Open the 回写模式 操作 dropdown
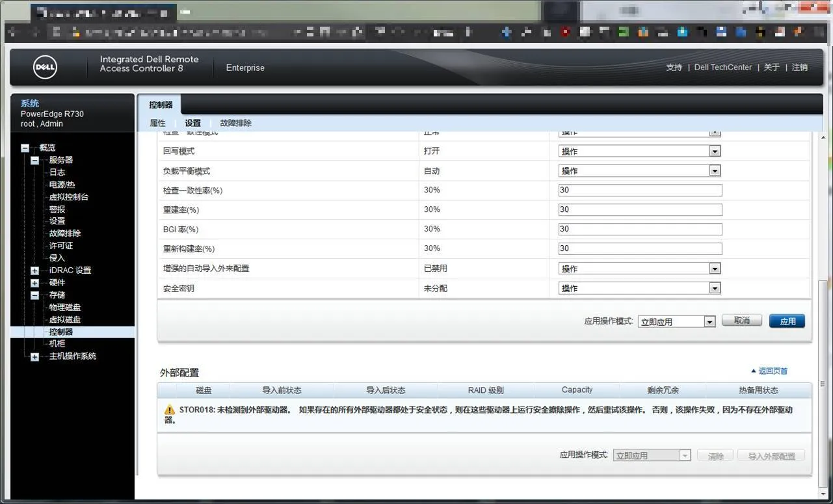 pos(640,152)
